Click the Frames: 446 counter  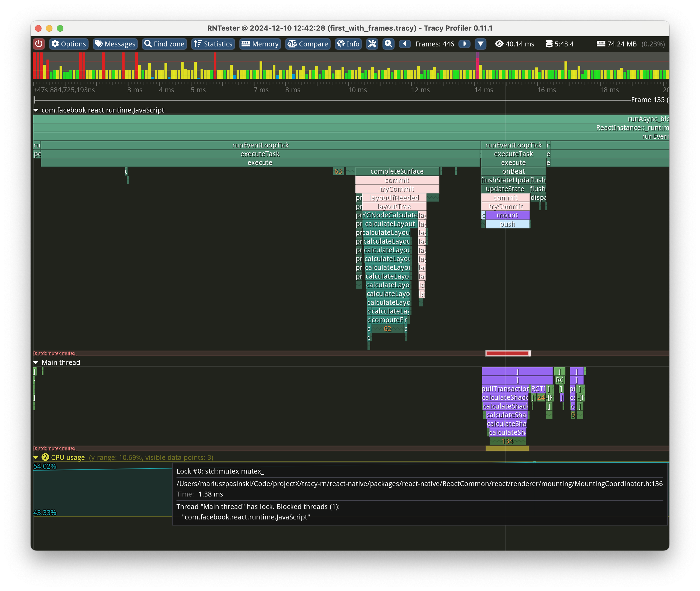point(435,44)
